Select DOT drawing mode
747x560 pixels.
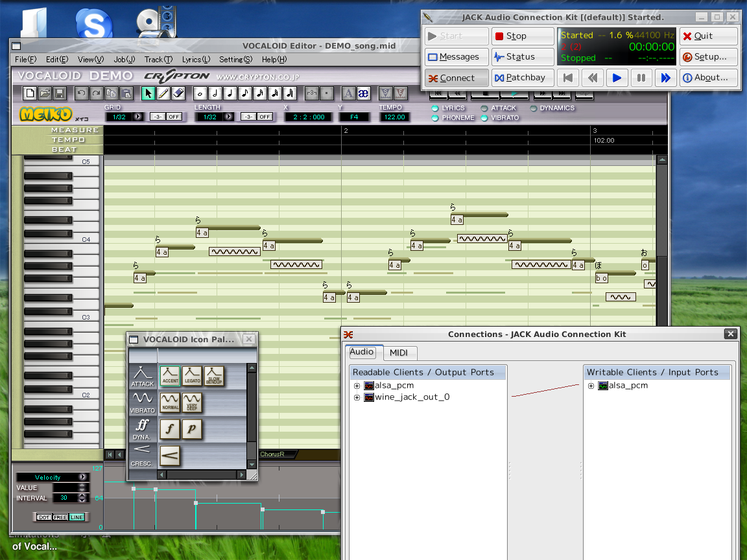(44, 517)
